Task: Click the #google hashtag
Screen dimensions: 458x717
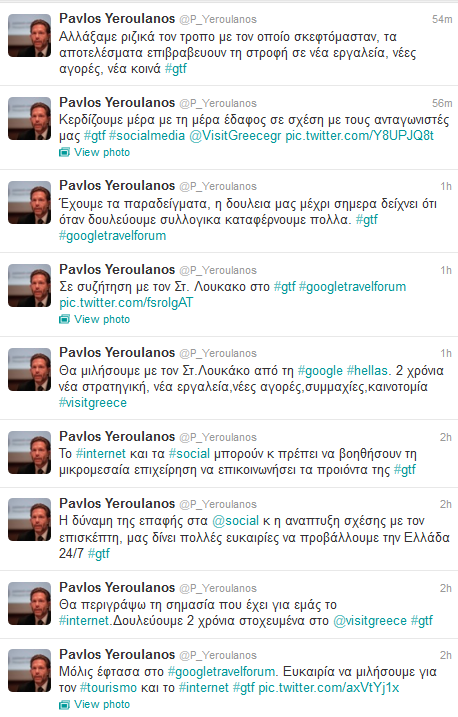Action: pyautogui.click(x=320, y=370)
